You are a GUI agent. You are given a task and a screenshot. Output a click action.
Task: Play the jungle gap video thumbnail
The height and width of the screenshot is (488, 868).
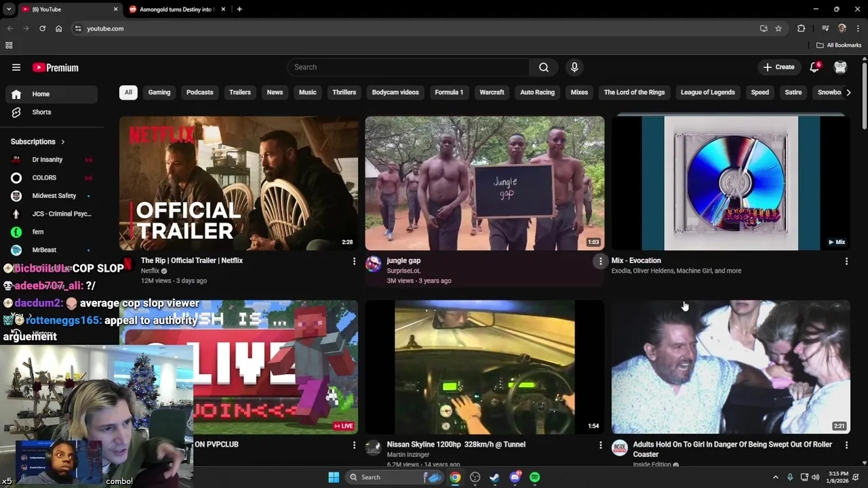[484, 183]
